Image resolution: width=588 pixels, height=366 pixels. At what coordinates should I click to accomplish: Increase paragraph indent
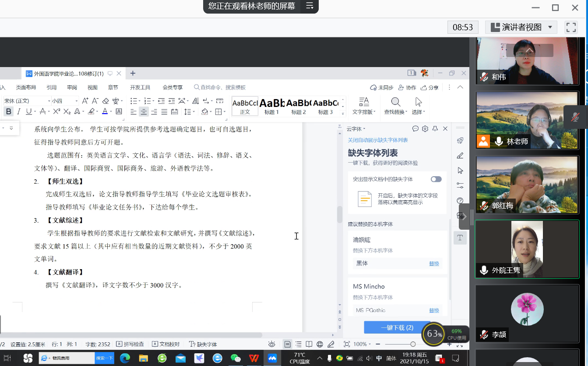tap(171, 101)
